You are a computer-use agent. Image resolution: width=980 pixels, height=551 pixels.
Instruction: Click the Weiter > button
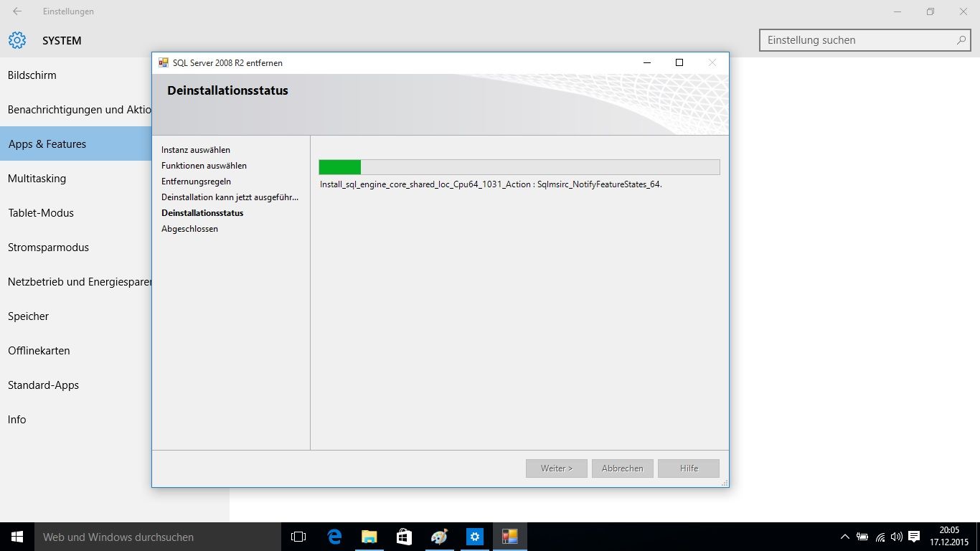tap(556, 468)
